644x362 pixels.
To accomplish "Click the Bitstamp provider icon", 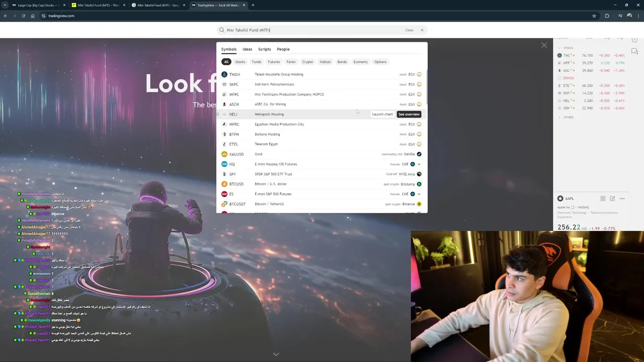I will click(419, 184).
